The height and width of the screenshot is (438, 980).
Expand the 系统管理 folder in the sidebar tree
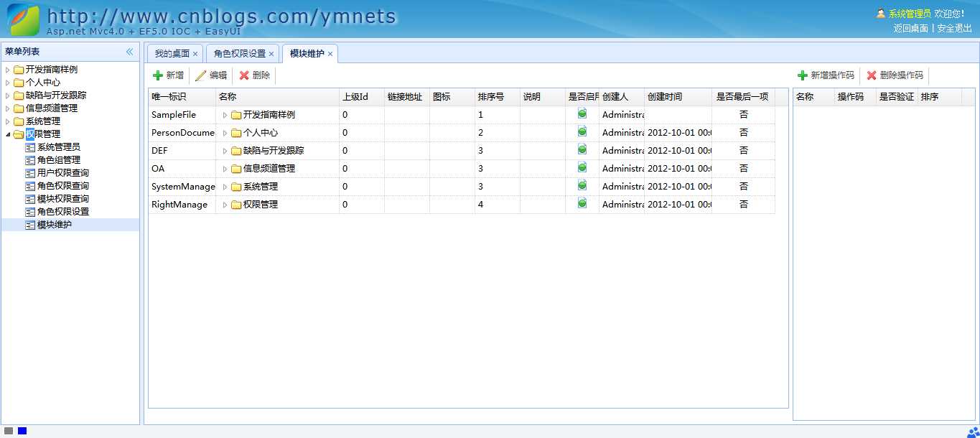pos(6,121)
